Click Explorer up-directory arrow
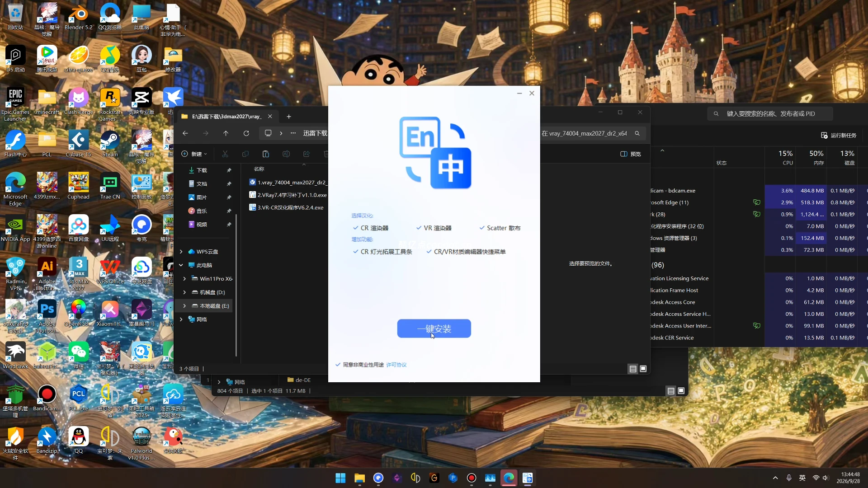Screen dimensions: 868x488 (226, 133)
